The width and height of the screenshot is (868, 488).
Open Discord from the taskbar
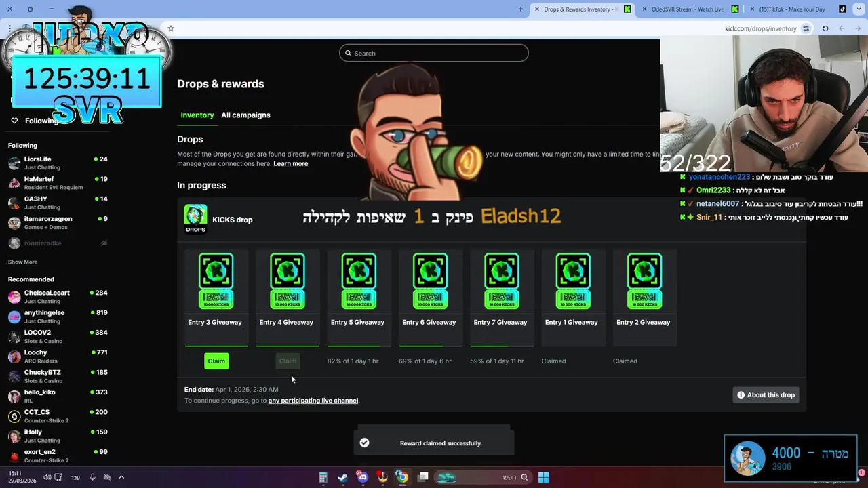click(363, 477)
